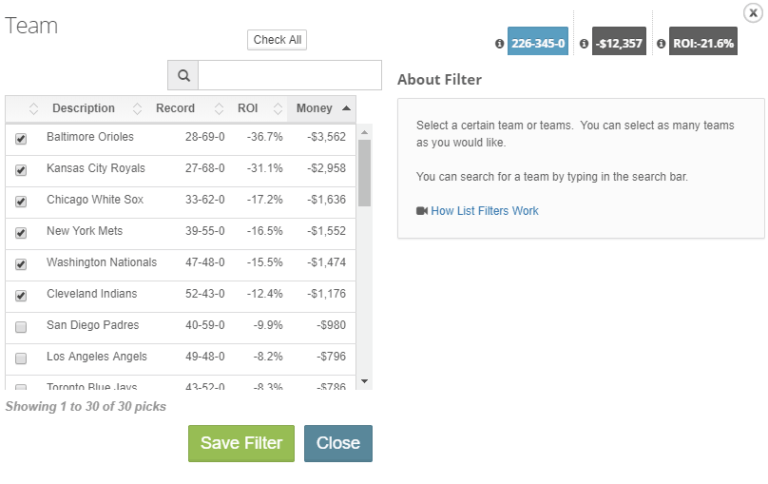The image size is (768, 484).
Task: Click scrollbar down arrow in team list
Action: coord(364,381)
